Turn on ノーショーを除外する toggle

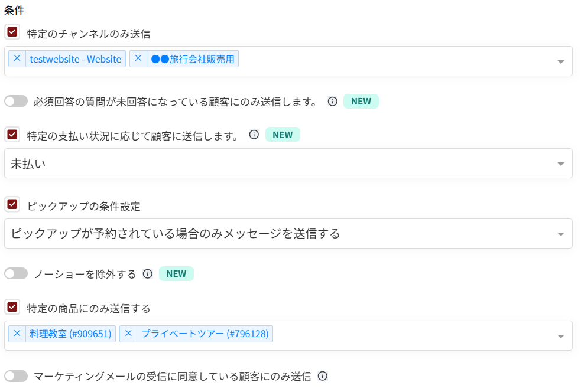tap(16, 274)
